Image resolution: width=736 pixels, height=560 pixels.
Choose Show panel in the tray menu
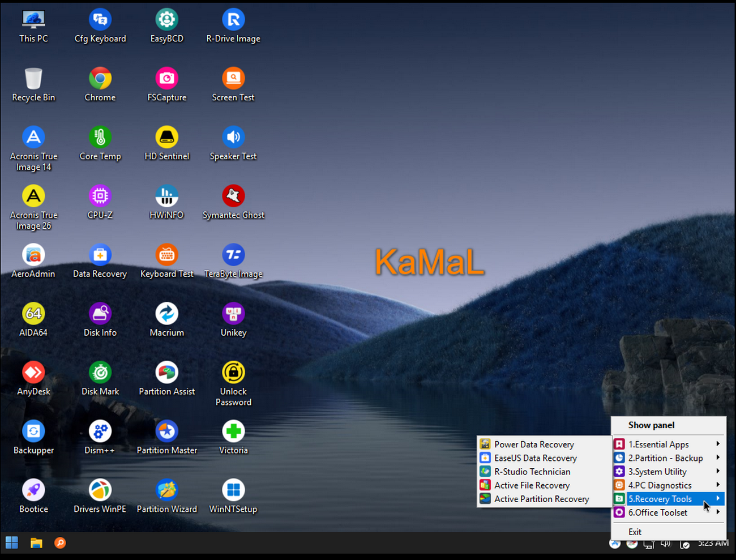tap(668, 425)
